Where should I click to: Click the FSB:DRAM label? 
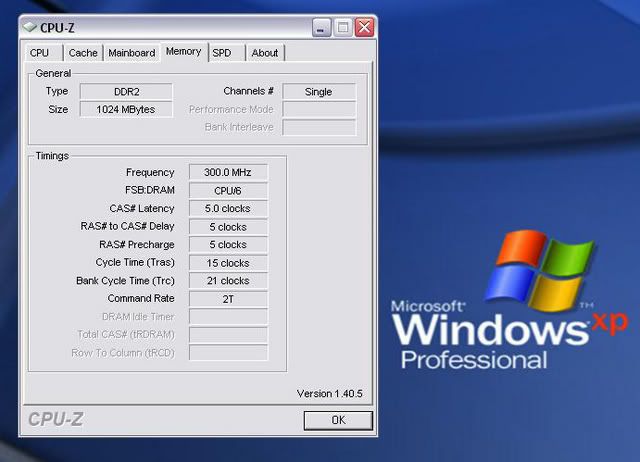pos(150,190)
